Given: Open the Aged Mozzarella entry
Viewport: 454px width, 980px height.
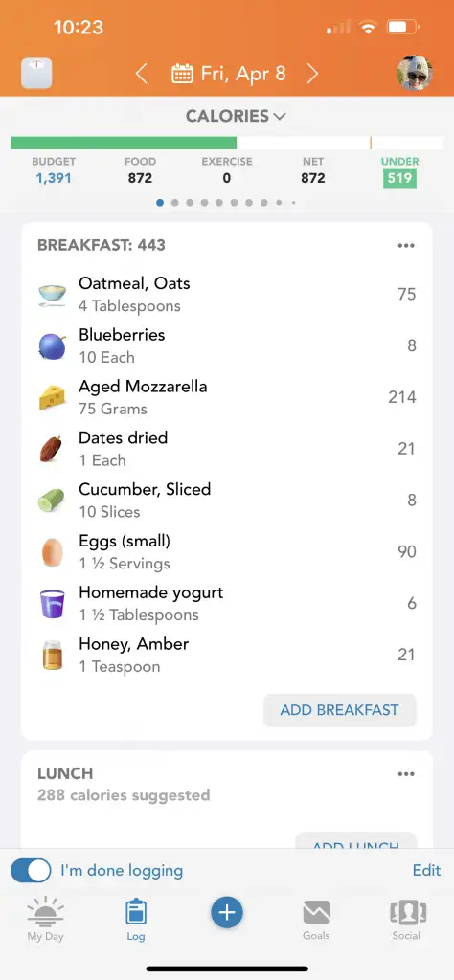Looking at the screenshot, I should (227, 397).
